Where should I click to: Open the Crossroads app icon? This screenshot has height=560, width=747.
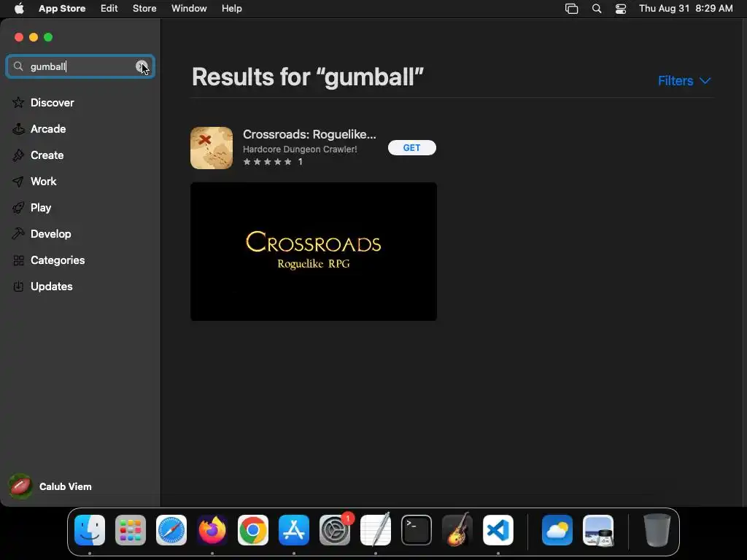click(212, 147)
